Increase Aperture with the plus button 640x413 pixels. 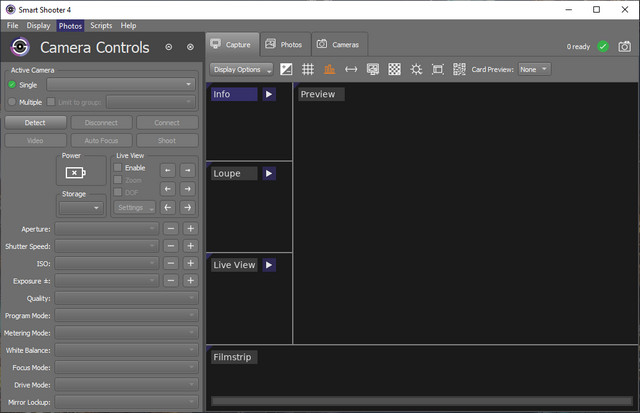pyautogui.click(x=189, y=229)
